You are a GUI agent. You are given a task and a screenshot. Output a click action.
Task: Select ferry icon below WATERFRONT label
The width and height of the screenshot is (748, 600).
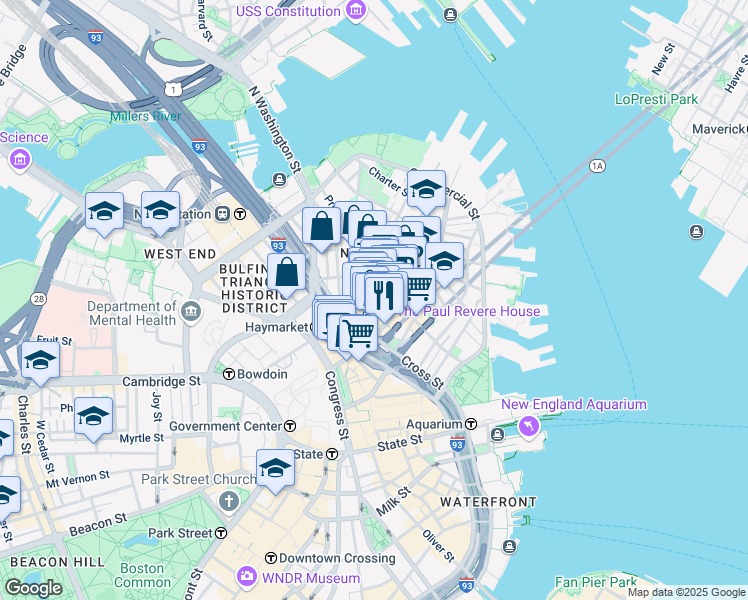[x=509, y=546]
